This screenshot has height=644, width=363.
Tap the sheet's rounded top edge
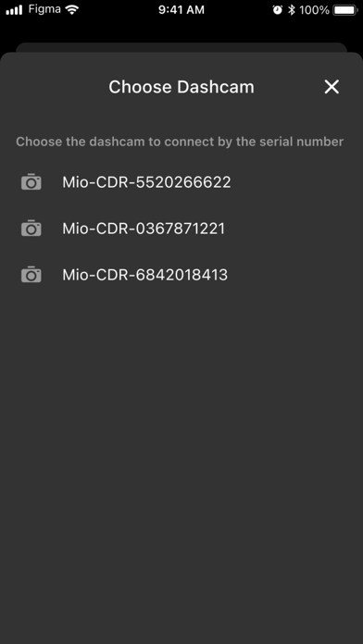tap(181, 57)
